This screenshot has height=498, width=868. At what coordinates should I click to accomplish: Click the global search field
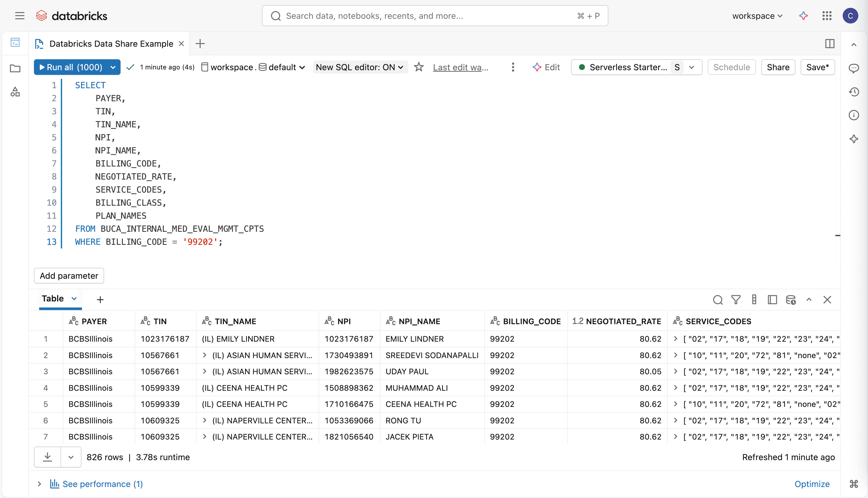tap(411, 15)
